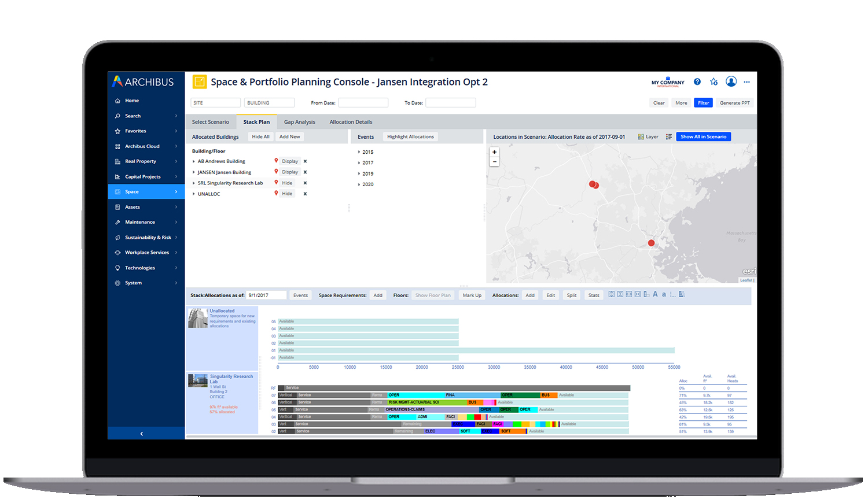Screen dimensions: 868x503
Task: Click the Stack Allocations date field showing 9/1/2017
Action: pos(266,295)
